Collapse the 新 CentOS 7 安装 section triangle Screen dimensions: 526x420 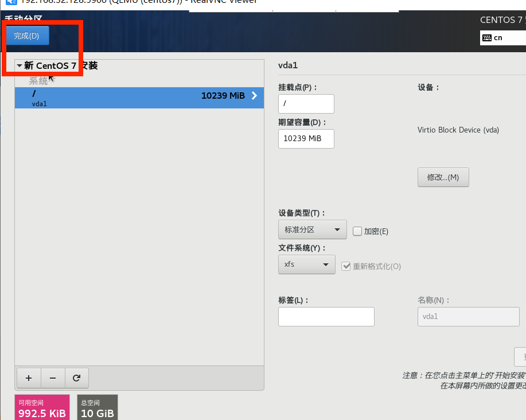[x=20, y=66]
